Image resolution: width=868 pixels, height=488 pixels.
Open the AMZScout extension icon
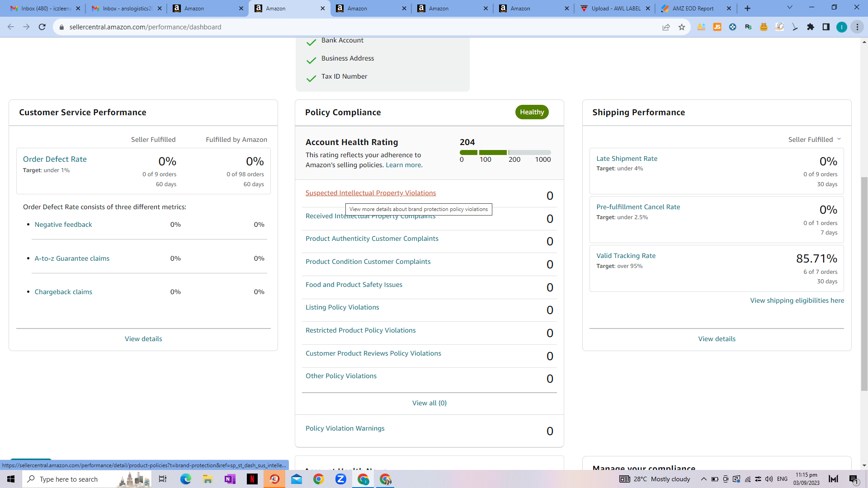pos(701,27)
